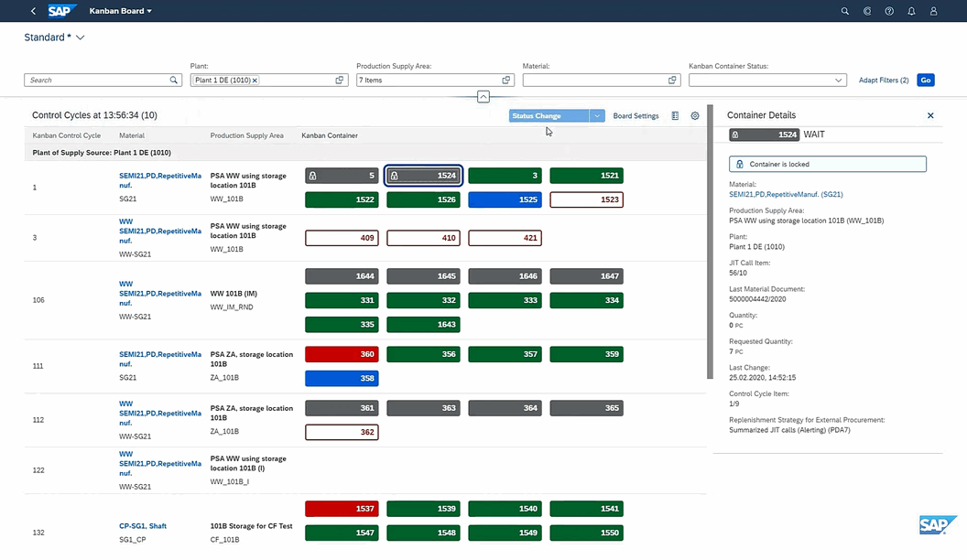967x560 pixels.
Task: Click the Status Change button
Action: [x=549, y=116]
